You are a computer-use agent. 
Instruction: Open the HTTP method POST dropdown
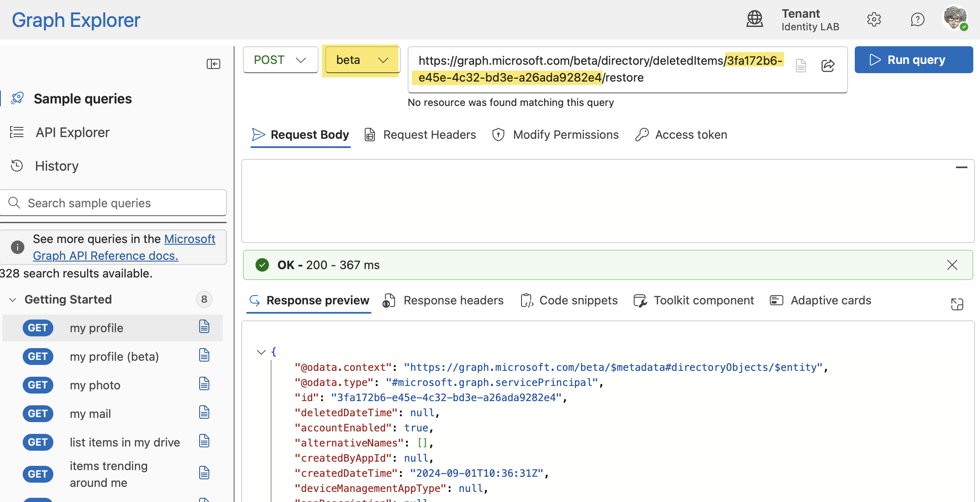280,60
